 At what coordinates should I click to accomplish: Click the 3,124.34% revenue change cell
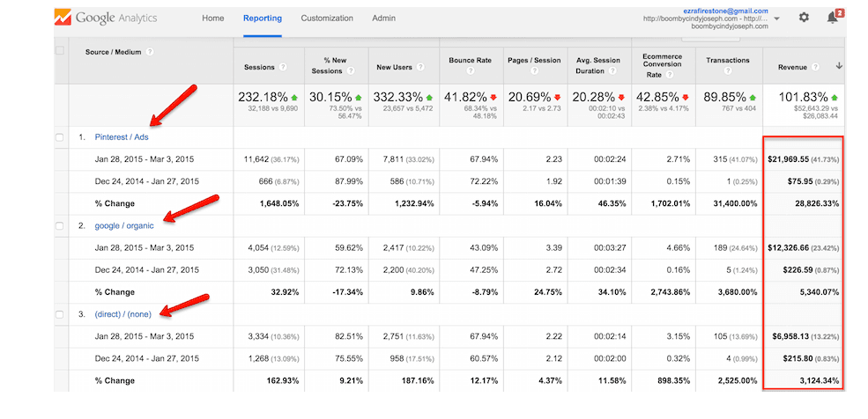tap(818, 380)
